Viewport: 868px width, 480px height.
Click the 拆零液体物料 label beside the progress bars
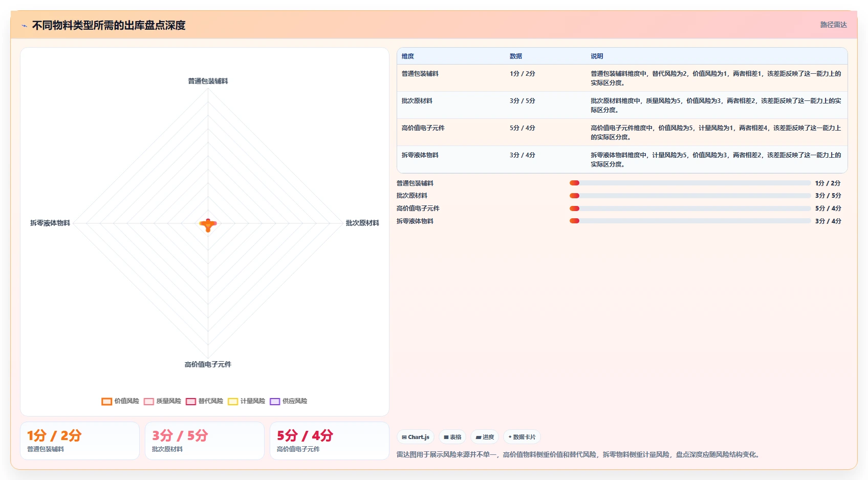click(x=415, y=221)
